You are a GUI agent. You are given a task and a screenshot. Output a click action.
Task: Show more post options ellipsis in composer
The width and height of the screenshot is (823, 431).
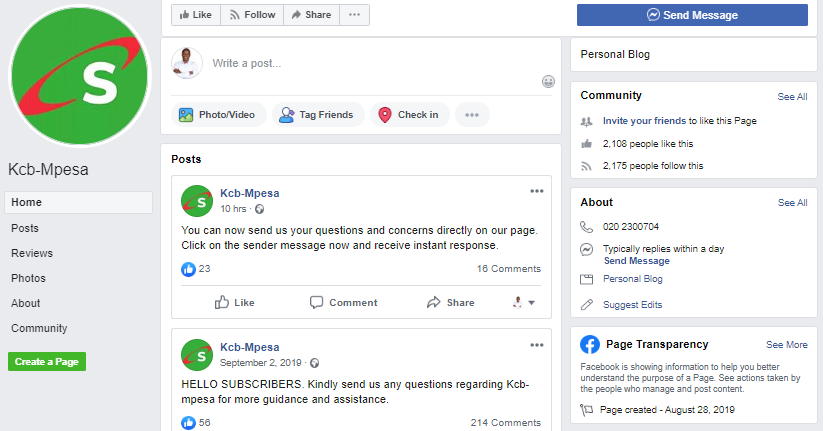click(472, 114)
